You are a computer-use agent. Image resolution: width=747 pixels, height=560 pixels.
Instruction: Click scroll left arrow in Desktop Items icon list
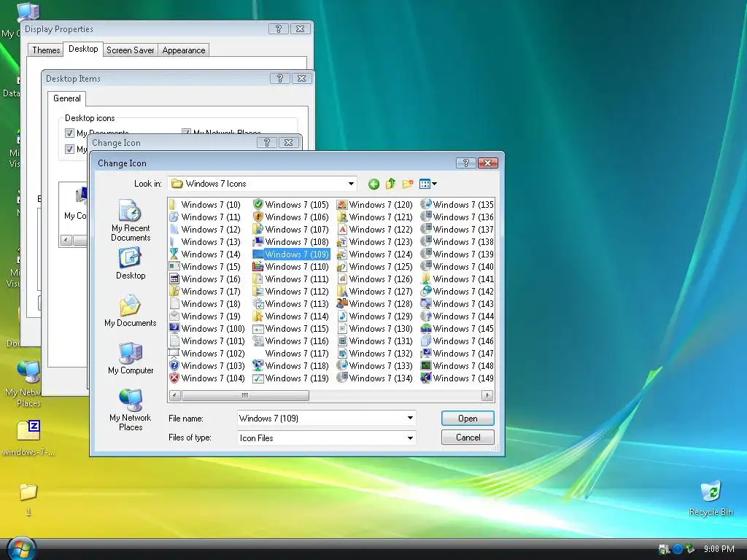coord(66,240)
